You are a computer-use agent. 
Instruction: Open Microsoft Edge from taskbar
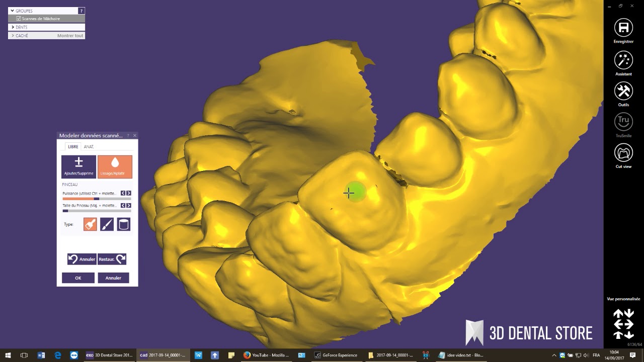point(58,355)
